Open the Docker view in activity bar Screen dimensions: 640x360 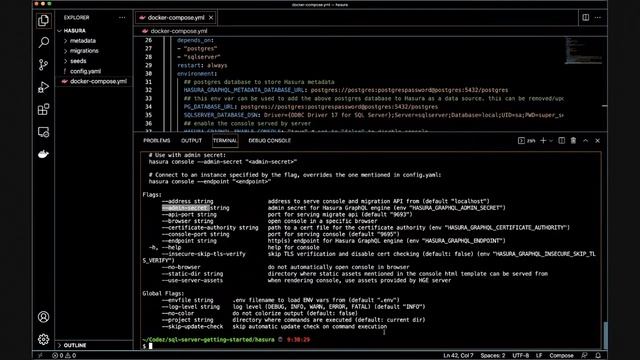43,154
